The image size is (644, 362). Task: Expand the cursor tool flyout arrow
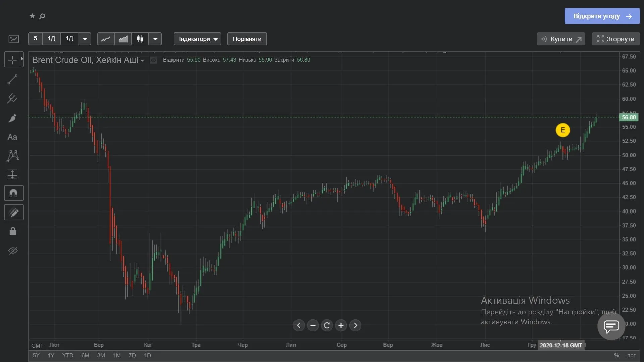(22, 59)
